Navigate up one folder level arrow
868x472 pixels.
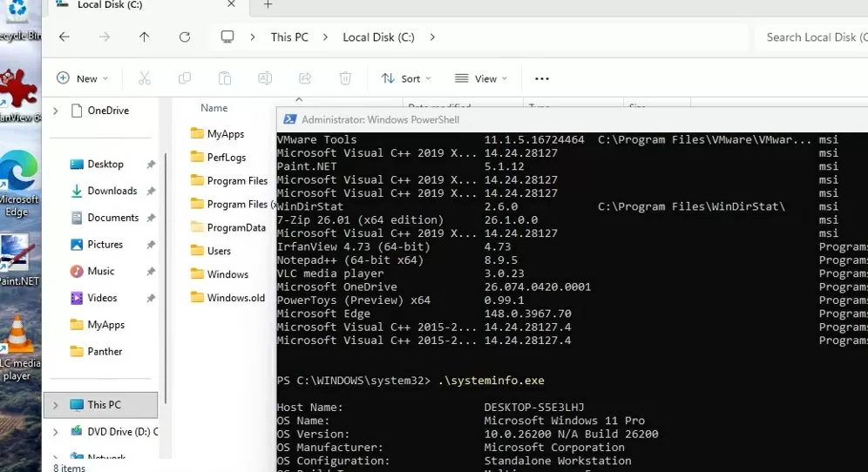click(x=144, y=37)
